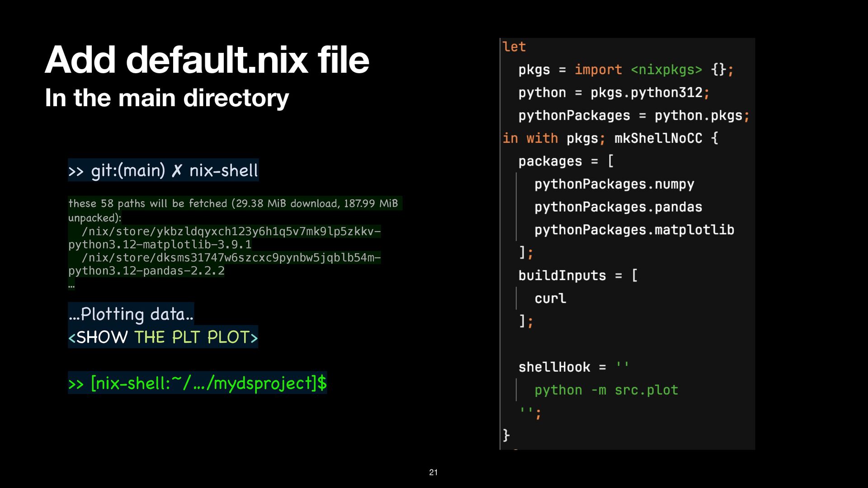Viewport: 868px width, 488px height.
Task: Click slide number 21
Action: 434,473
